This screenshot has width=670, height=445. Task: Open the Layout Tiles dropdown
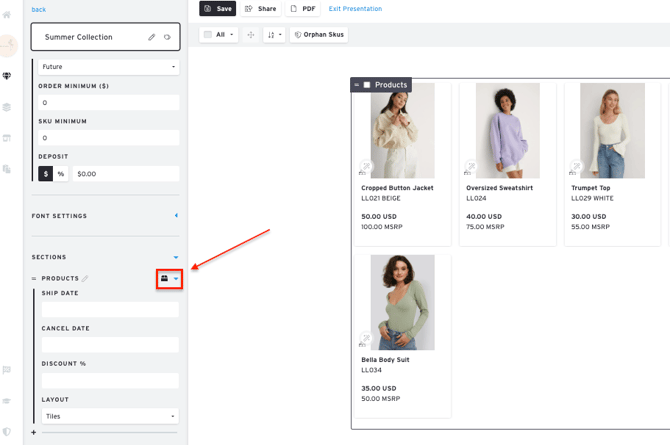110,416
